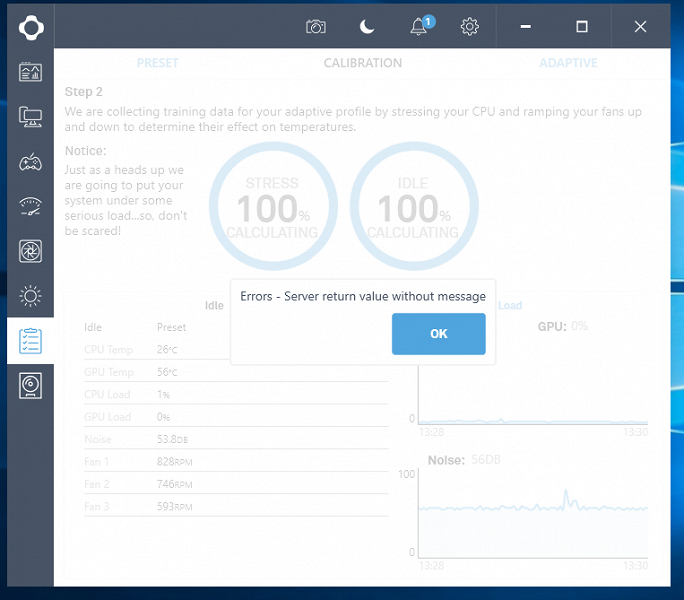Click the Notice: label
The width and height of the screenshot is (684, 600).
coord(86,151)
